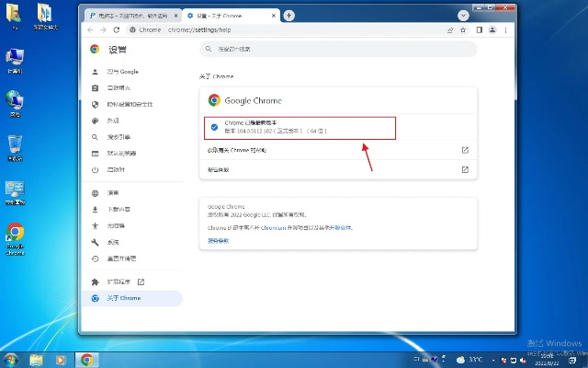This screenshot has height=368, width=588.
Task: Open Recycle Bin on the desktop
Action: tap(15, 145)
